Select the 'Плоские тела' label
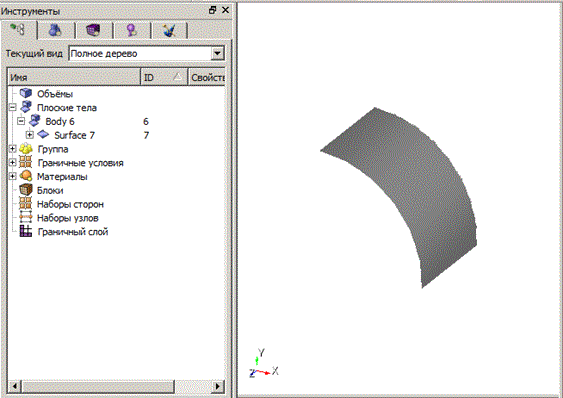563x398 pixels. (67, 108)
